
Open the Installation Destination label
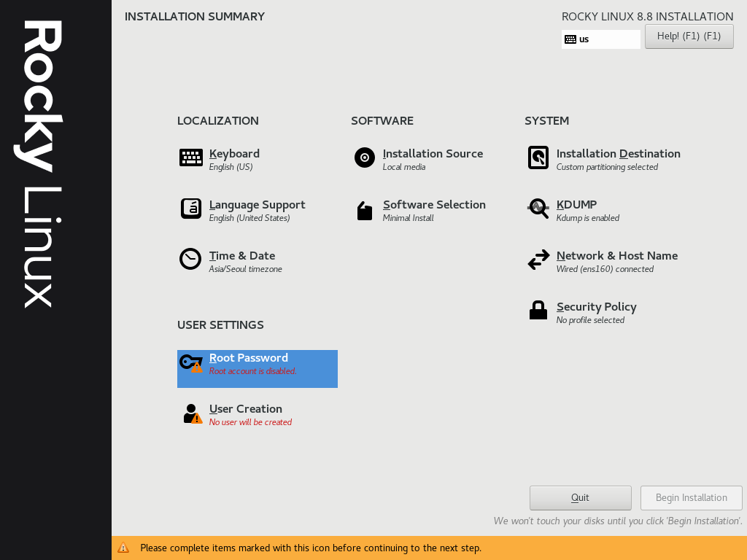619,153
